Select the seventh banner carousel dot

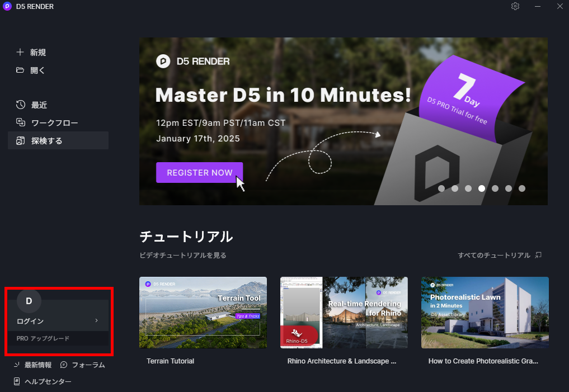tap(522, 188)
